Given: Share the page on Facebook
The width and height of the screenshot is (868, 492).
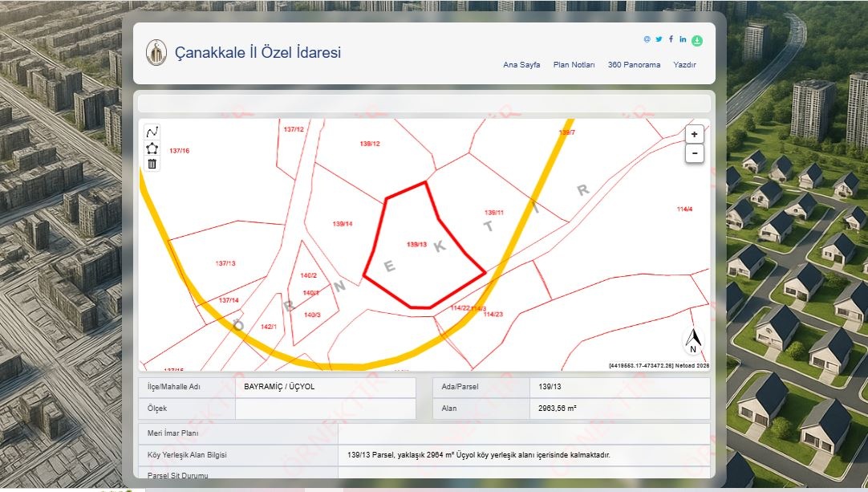Looking at the screenshot, I should click(x=671, y=39).
